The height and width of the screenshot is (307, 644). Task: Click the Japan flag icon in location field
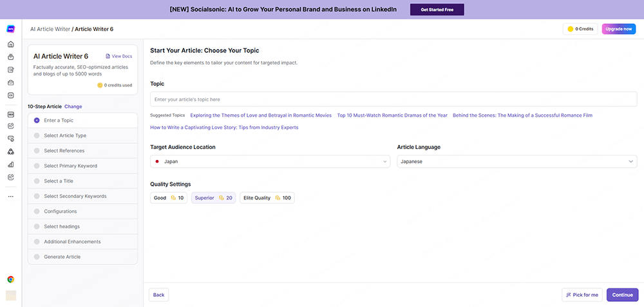click(157, 162)
